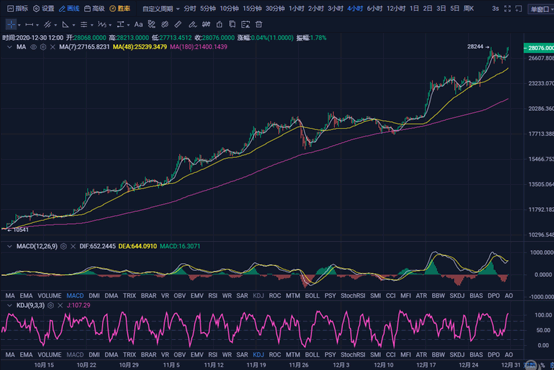Open the 指标 indicators button

point(18,8)
